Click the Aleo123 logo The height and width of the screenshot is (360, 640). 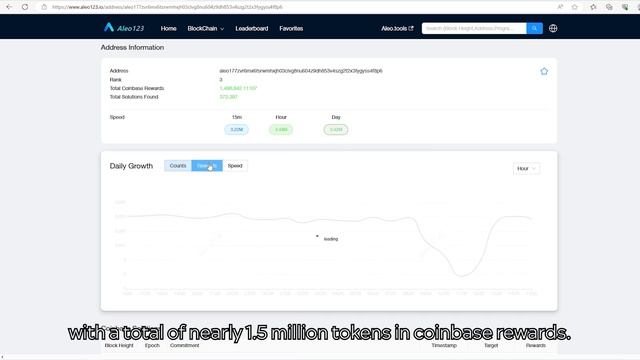point(124,28)
